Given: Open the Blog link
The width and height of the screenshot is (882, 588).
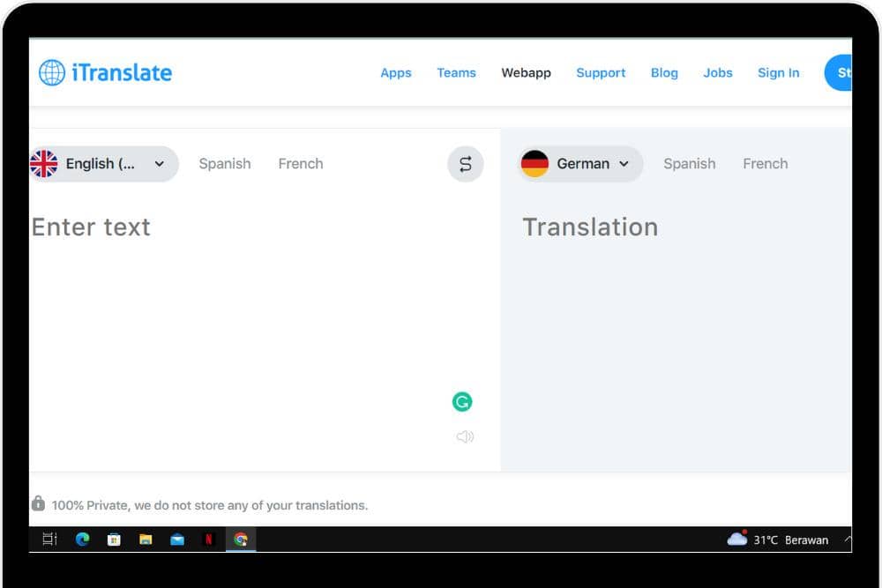Looking at the screenshot, I should click(664, 73).
